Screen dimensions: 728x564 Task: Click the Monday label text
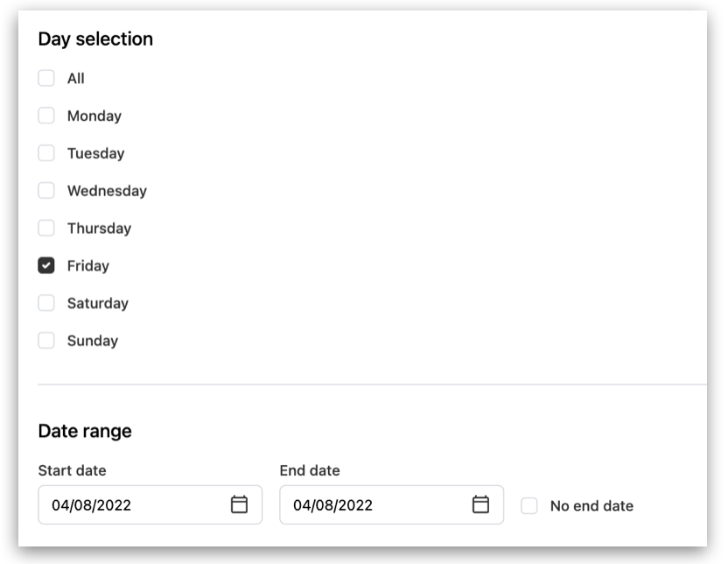(x=94, y=116)
